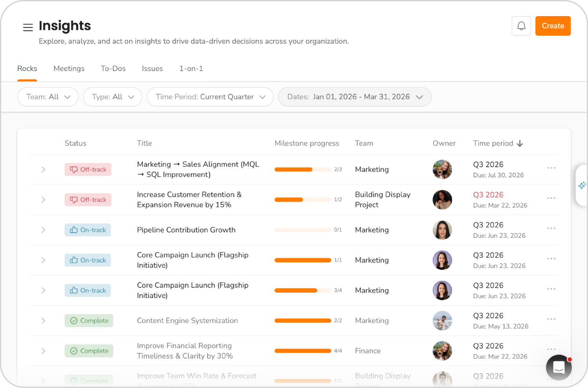Click the Time period sort arrow
The height and width of the screenshot is (388, 588).
click(520, 143)
